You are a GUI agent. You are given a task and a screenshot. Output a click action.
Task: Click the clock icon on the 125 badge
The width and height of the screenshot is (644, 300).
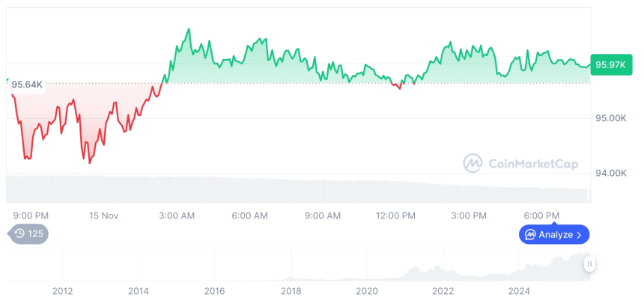click(x=19, y=234)
